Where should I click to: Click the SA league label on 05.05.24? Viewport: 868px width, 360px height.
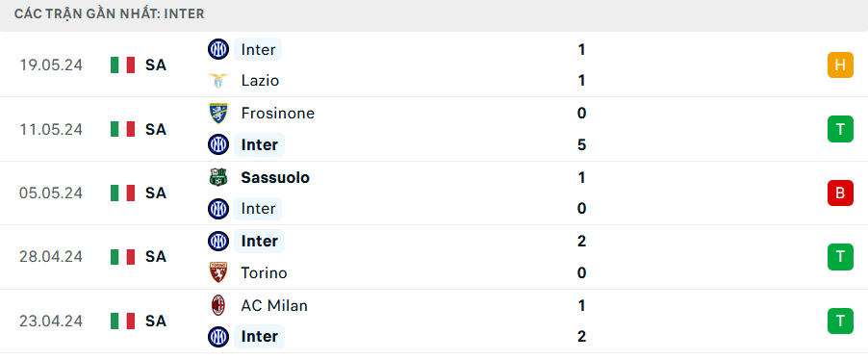pyautogui.click(x=156, y=193)
